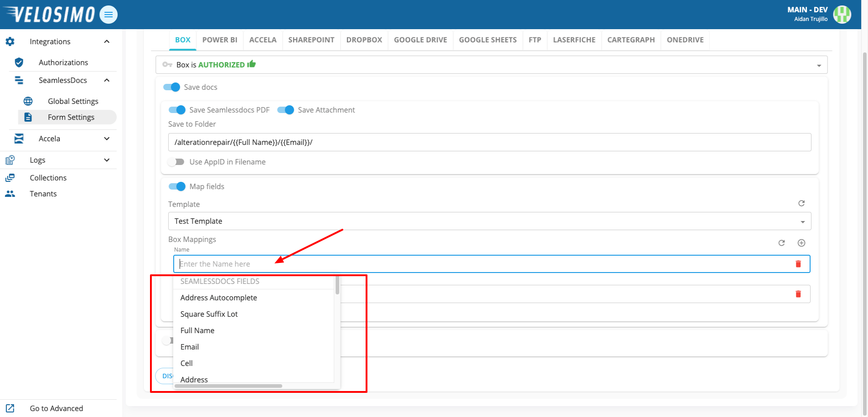The width and height of the screenshot is (868, 417).
Task: Toggle the Save docs switch
Action: (x=172, y=87)
